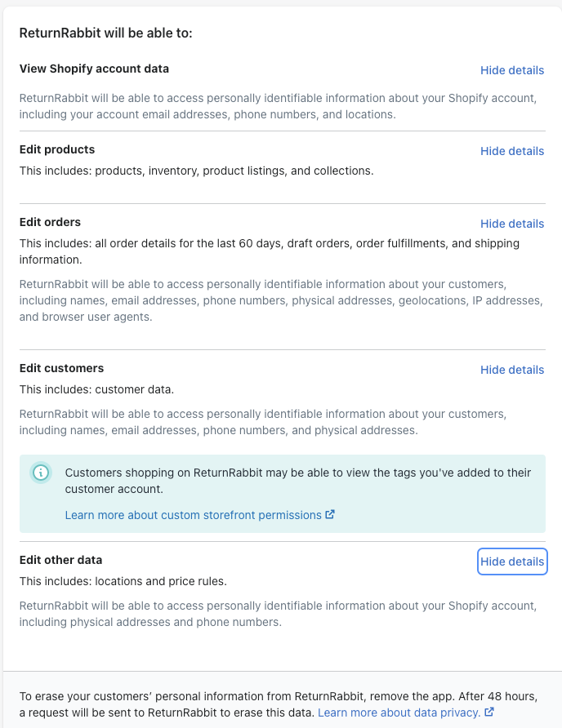
Task: Click the customer tags notice text in banner
Action: (x=297, y=481)
